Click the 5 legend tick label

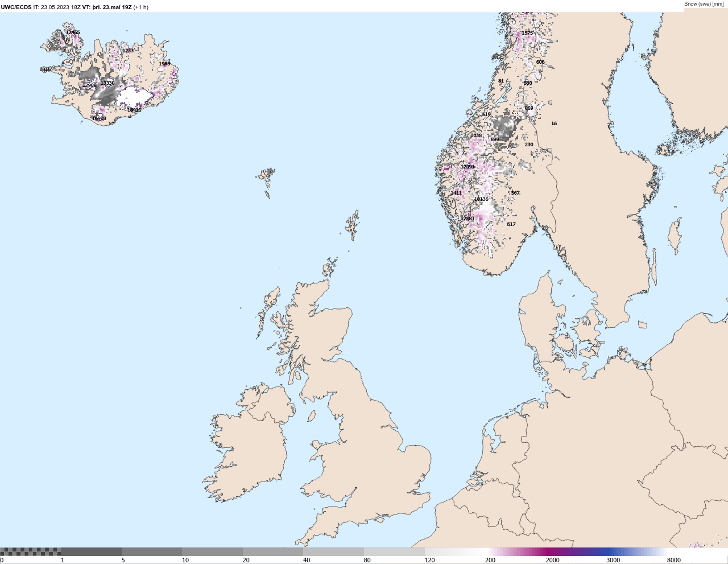point(123,561)
